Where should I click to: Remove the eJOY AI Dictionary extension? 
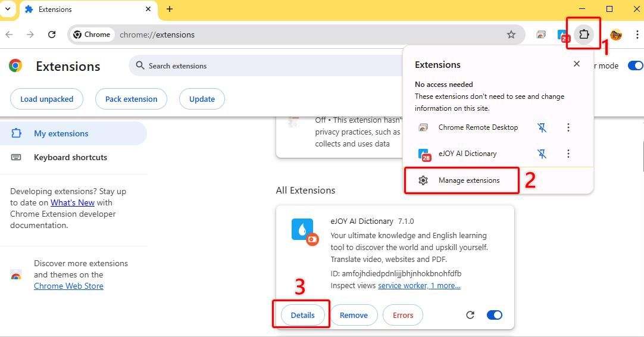coord(354,315)
